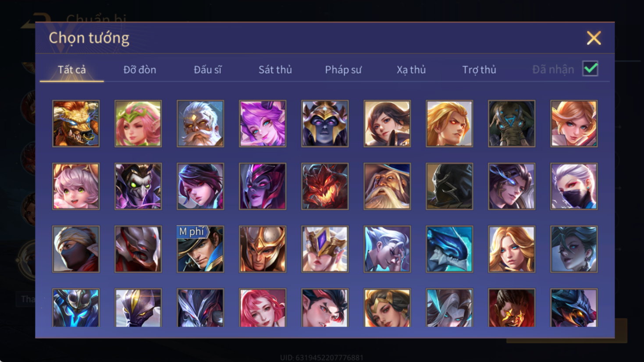Open the Trợ thủ tab
Screen dimensions: 644x362
click(479, 70)
